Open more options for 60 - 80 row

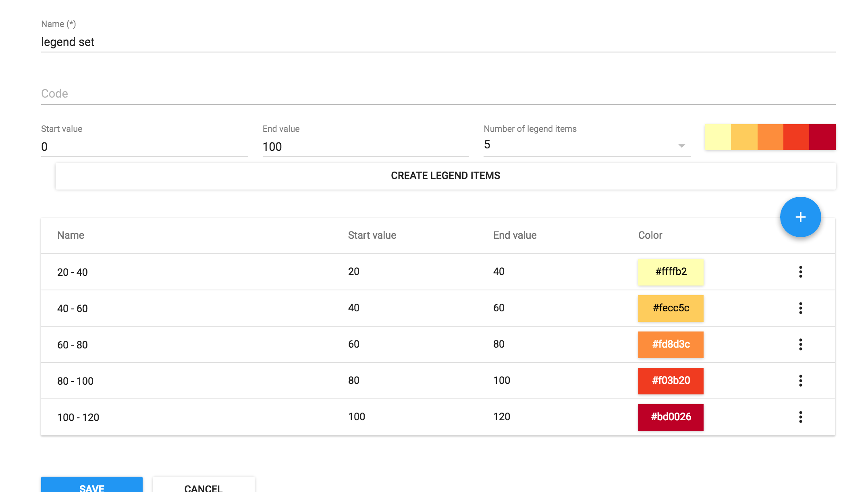[800, 344]
